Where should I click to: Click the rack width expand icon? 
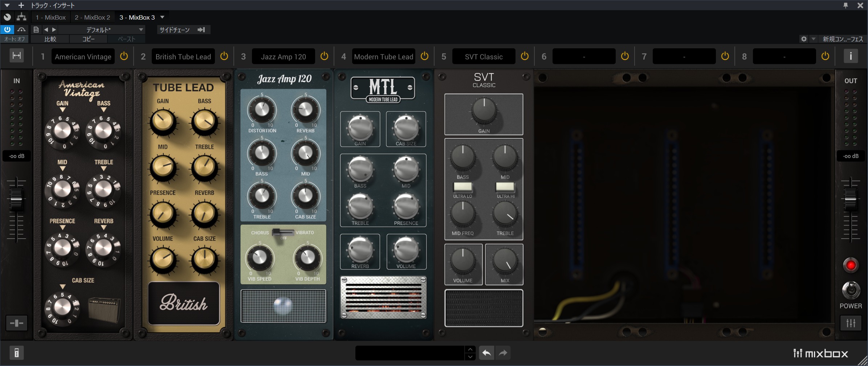[17, 56]
